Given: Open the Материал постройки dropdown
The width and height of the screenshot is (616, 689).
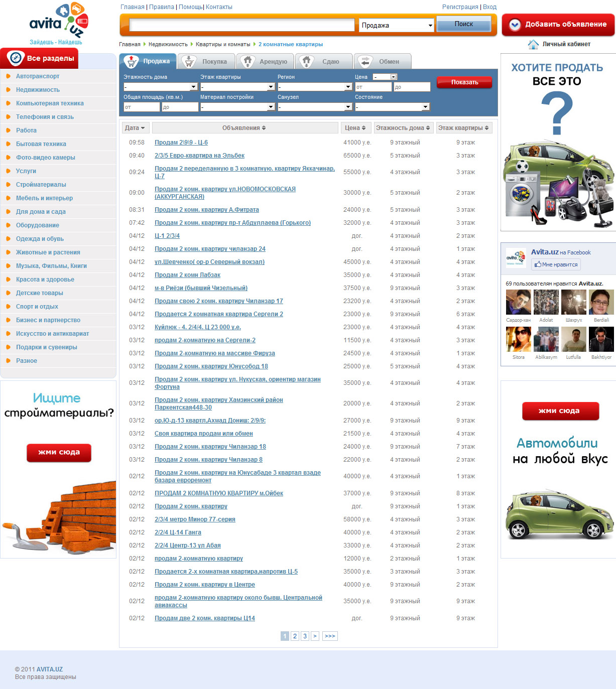Looking at the screenshot, I should [237, 107].
